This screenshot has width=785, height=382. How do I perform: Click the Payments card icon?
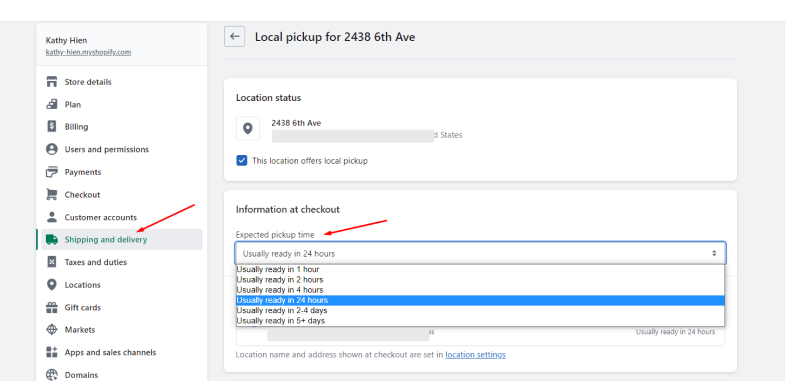click(52, 172)
